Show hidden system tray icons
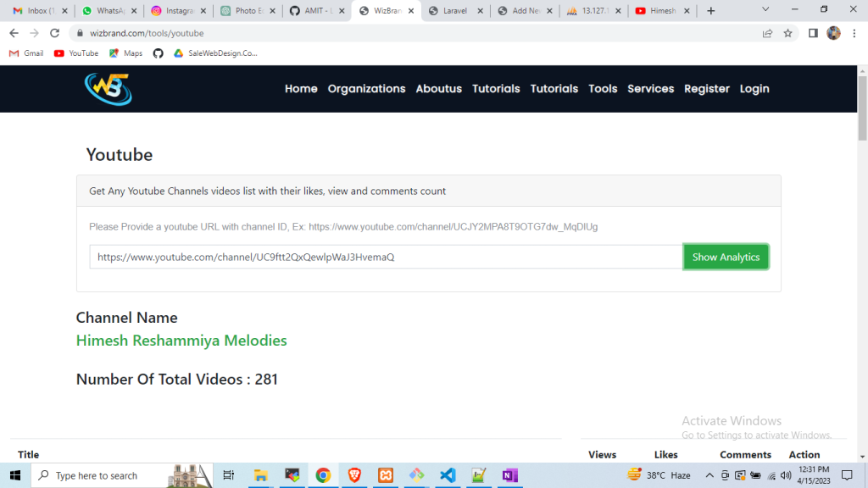The width and height of the screenshot is (868, 488). (x=709, y=475)
